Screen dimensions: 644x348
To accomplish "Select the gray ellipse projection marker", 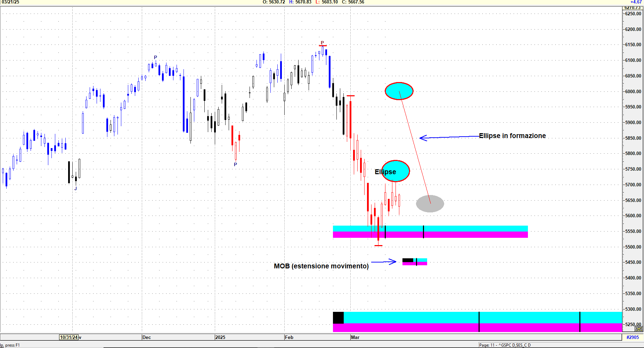I will coord(430,204).
